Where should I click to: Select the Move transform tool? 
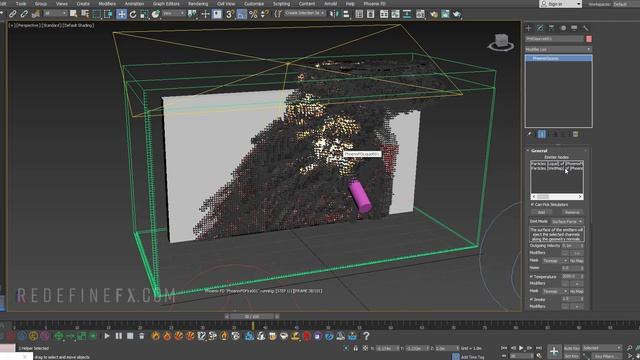click(x=121, y=14)
